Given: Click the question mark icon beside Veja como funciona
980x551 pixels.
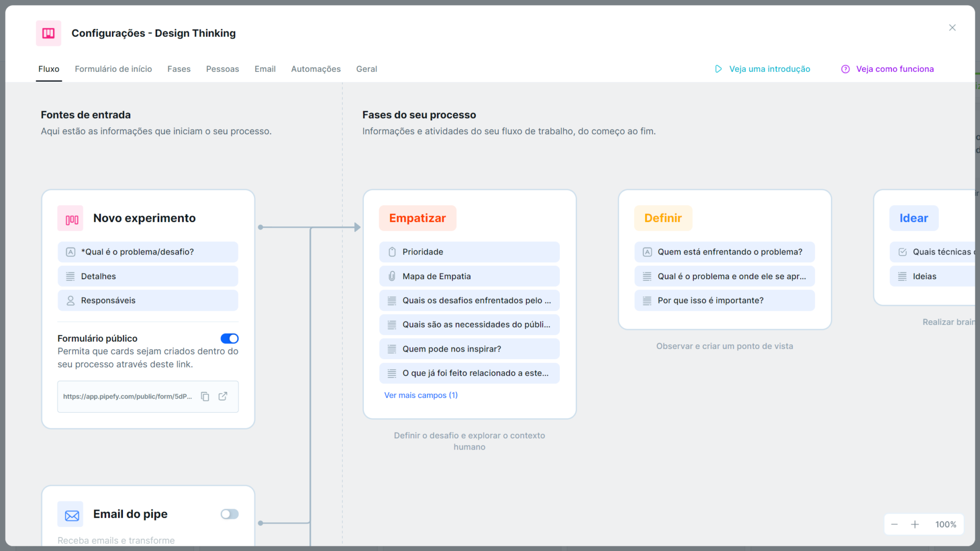Looking at the screenshot, I should point(845,69).
